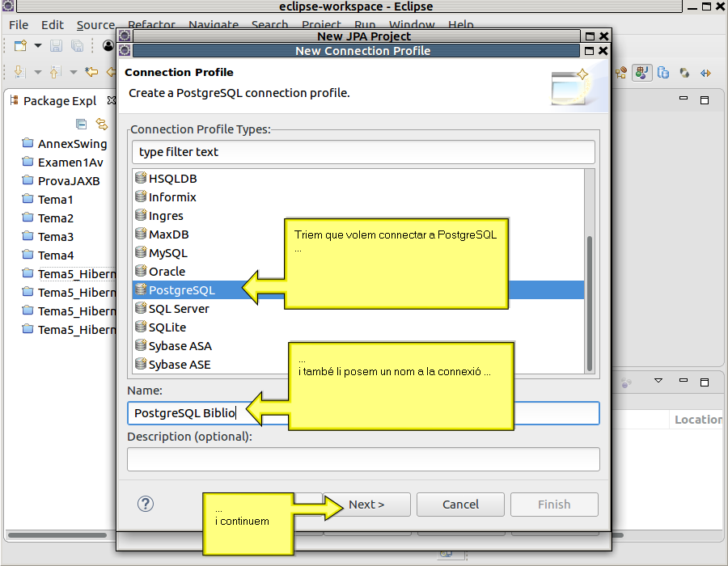Click the type filter text field
This screenshot has height=566, width=728.
pos(363,152)
